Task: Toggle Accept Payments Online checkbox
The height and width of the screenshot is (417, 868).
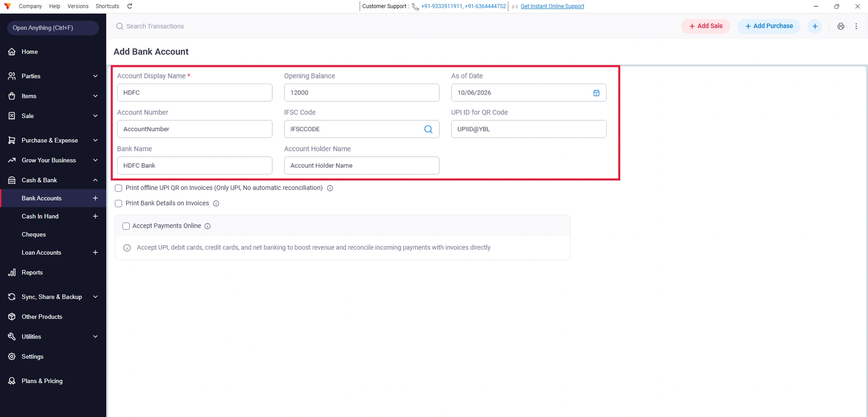Action: click(x=126, y=226)
